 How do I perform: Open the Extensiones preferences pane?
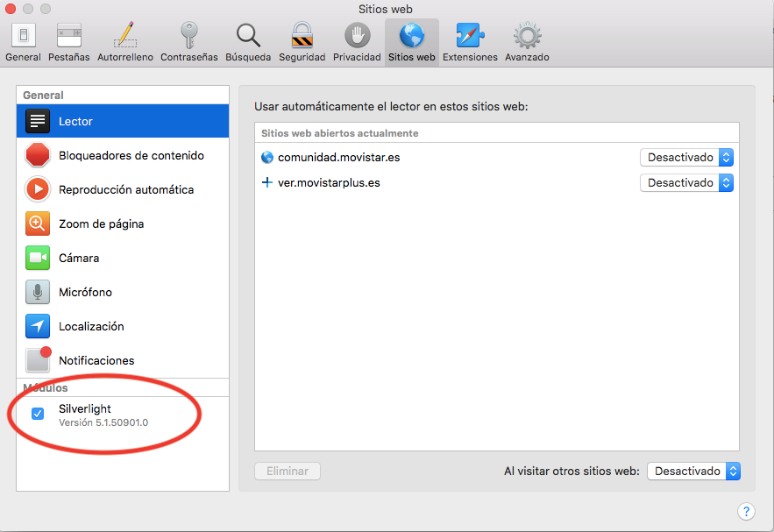pyautogui.click(x=470, y=42)
